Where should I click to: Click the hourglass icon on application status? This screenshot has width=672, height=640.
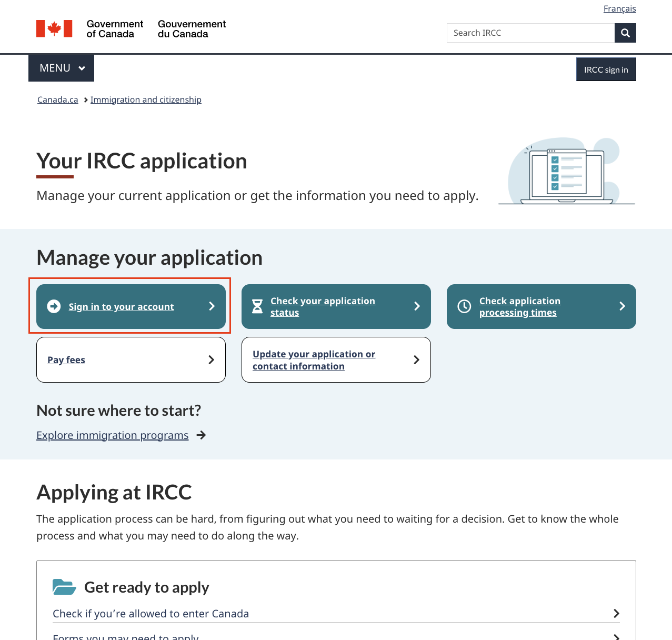click(x=257, y=306)
